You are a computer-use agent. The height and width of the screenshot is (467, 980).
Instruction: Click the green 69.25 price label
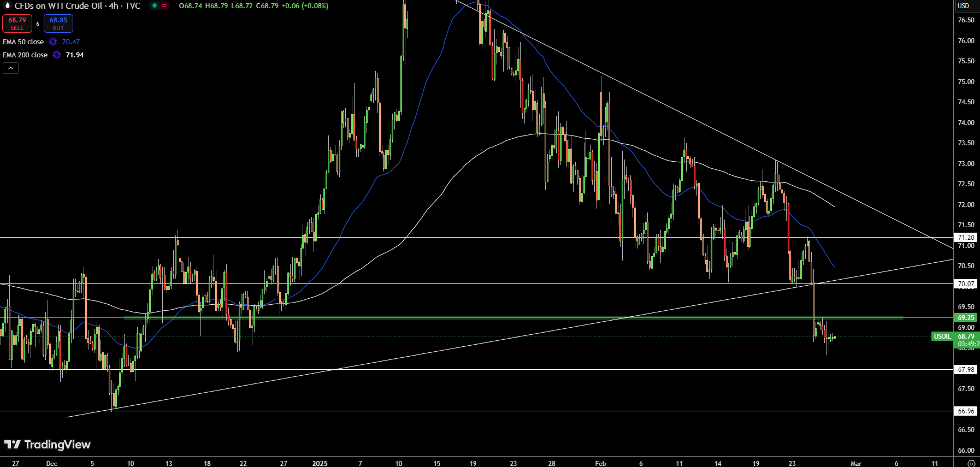pyautogui.click(x=966, y=317)
